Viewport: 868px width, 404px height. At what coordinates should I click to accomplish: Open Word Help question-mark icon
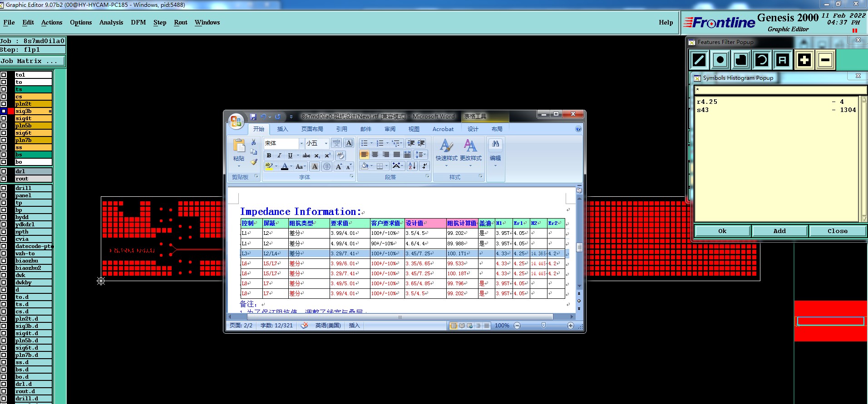coord(578,129)
